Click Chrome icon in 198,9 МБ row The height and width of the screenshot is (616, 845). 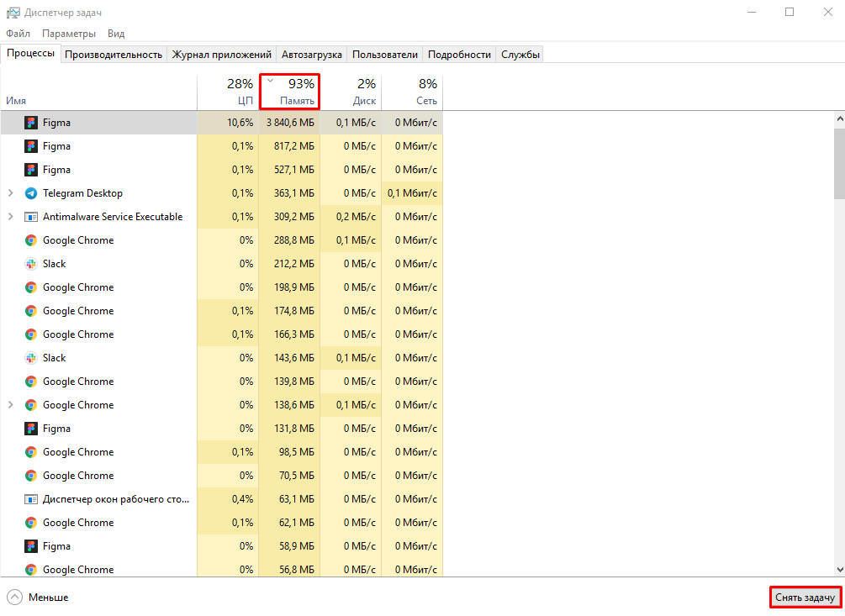point(31,287)
